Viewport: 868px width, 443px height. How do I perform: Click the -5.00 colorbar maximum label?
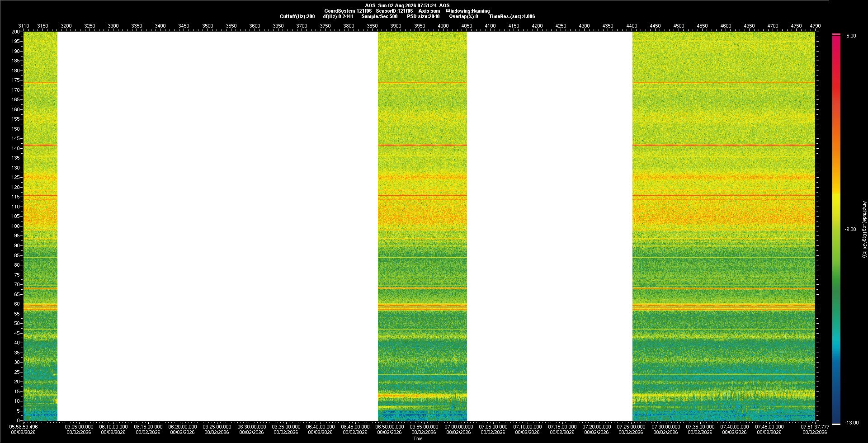coord(850,36)
